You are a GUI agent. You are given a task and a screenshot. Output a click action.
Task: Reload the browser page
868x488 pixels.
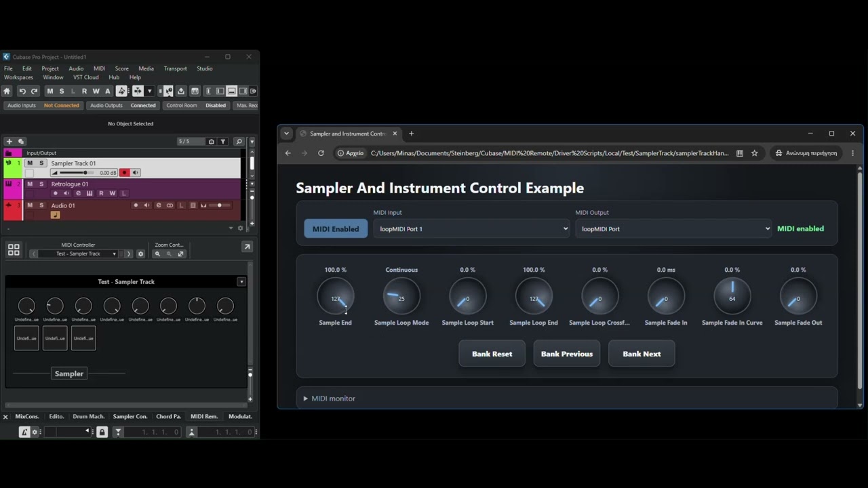321,153
